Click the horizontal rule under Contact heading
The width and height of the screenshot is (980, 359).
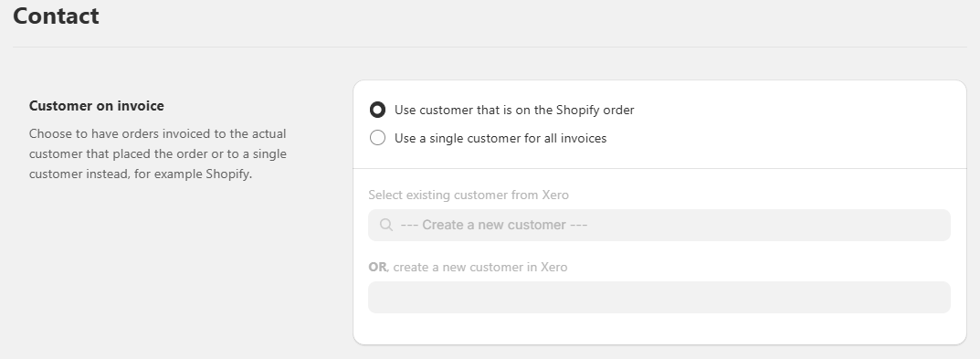coord(490,47)
